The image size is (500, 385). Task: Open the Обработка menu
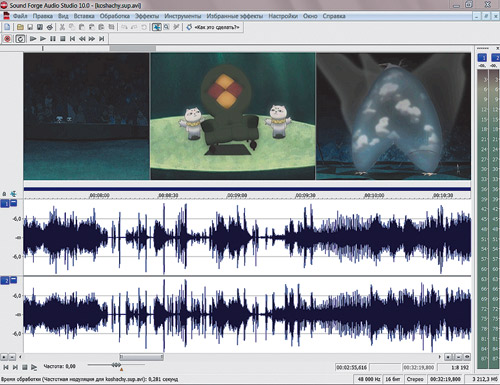coord(115,16)
